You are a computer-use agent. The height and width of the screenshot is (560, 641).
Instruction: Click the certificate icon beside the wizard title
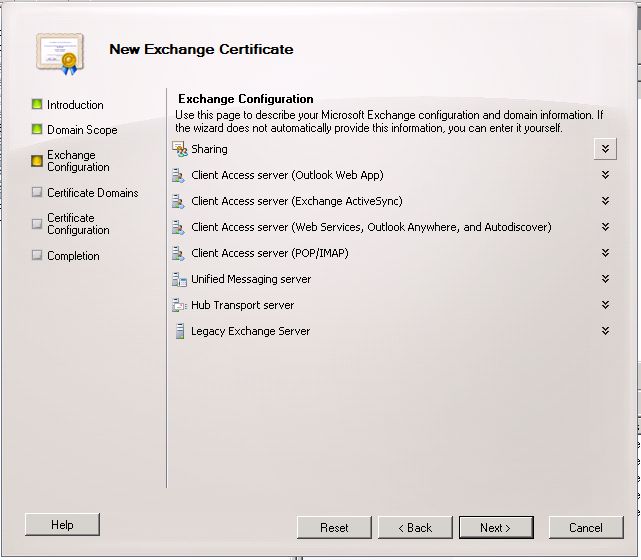pyautogui.click(x=60, y=54)
